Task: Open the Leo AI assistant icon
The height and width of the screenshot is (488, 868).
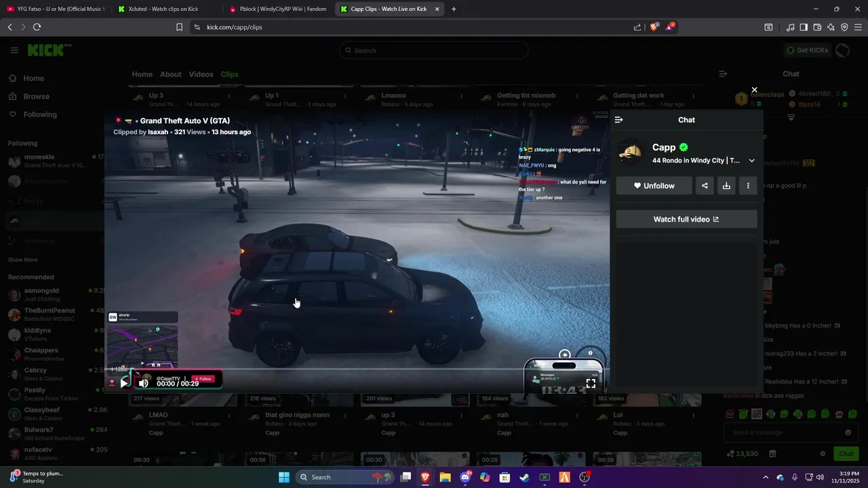Action: pyautogui.click(x=831, y=27)
